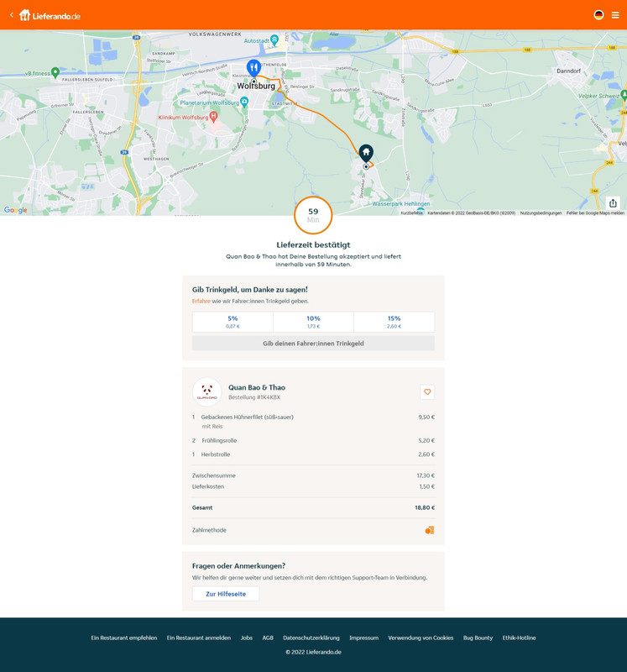Click the Autostadt map marker
This screenshot has width=627, height=672.
click(x=274, y=40)
